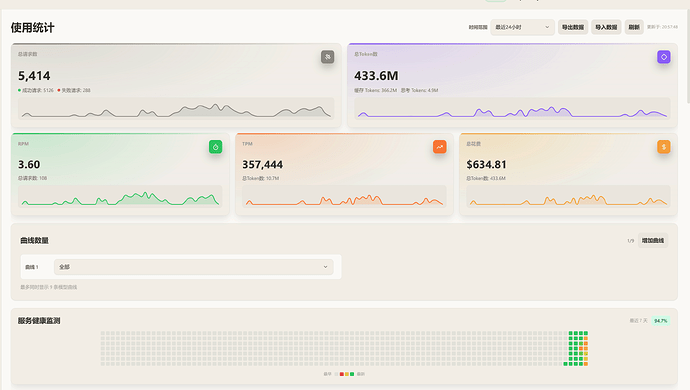Click the 使用统计 page heading

pyautogui.click(x=33, y=28)
